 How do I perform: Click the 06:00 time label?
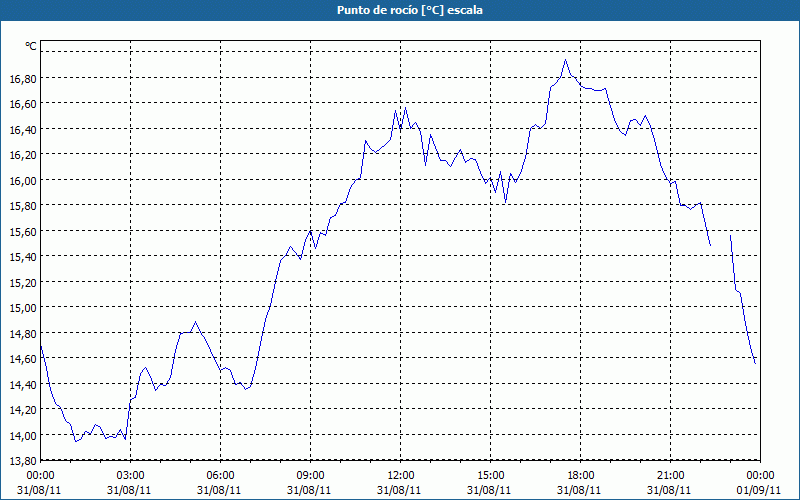(220, 476)
